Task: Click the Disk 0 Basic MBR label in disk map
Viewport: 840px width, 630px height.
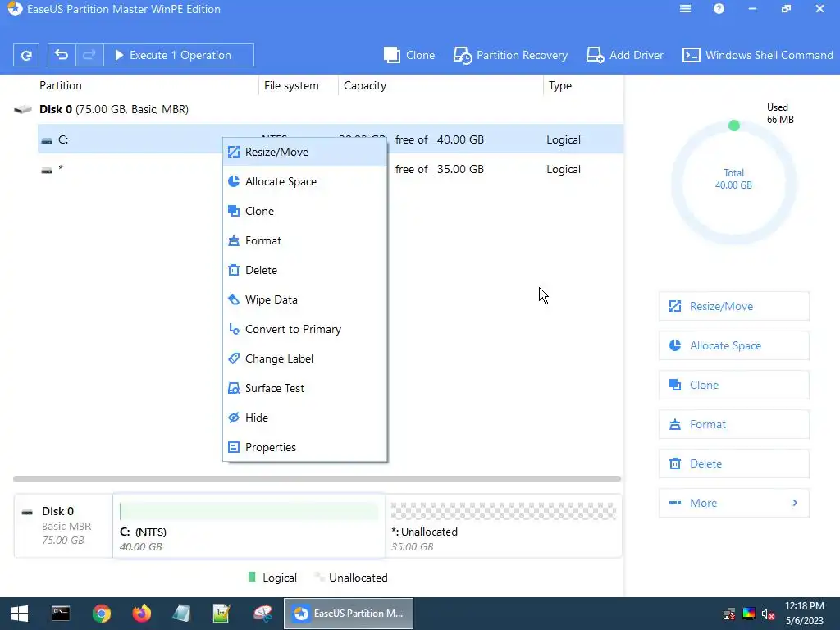Action: click(63, 526)
